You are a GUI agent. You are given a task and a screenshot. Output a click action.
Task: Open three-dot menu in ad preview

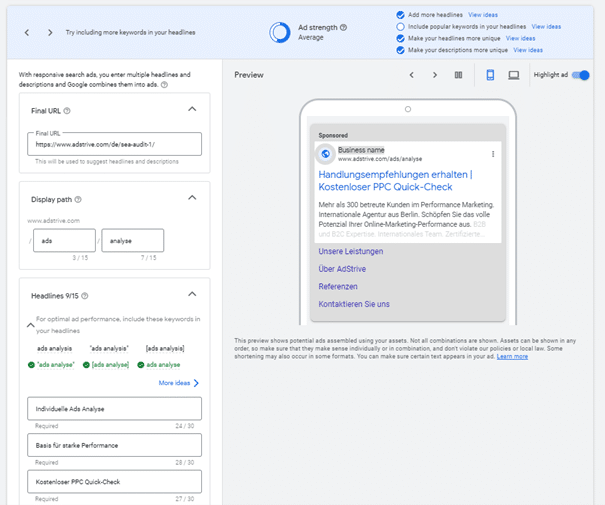[493, 154]
